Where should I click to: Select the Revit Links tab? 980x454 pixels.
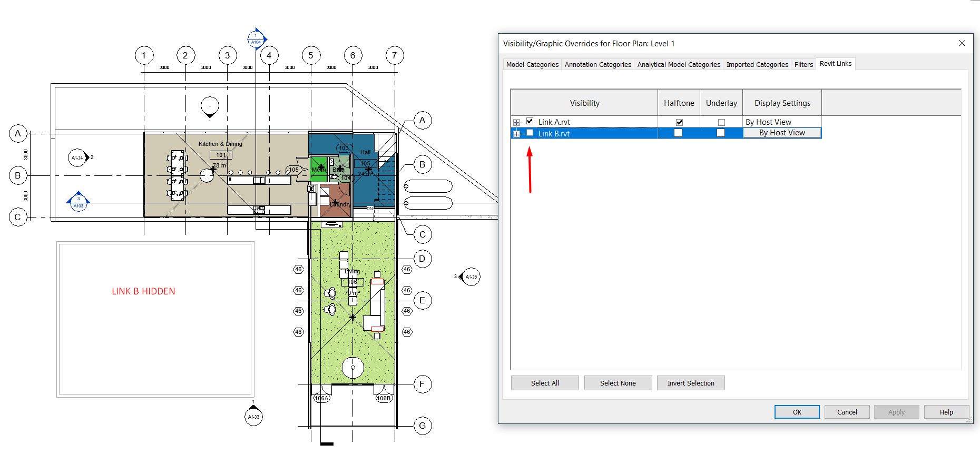[836, 64]
